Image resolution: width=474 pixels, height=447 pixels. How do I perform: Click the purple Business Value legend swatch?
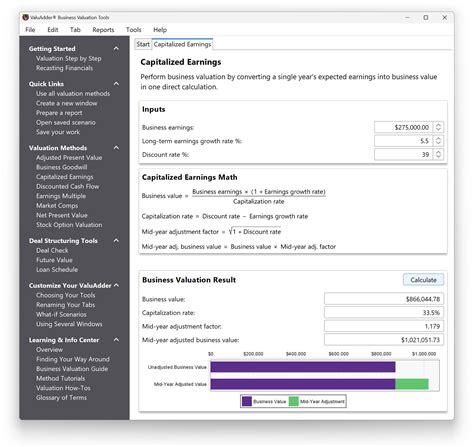pyautogui.click(x=247, y=401)
